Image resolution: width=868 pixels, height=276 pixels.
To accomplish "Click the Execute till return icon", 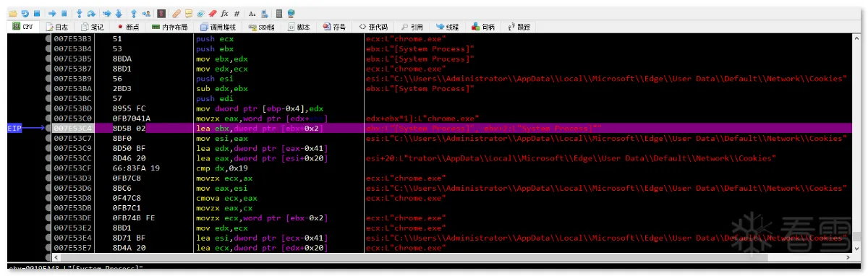I will (x=134, y=13).
